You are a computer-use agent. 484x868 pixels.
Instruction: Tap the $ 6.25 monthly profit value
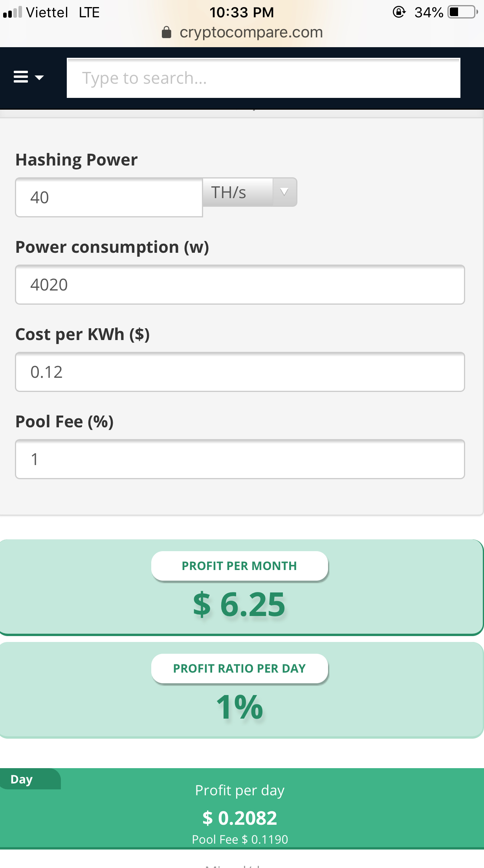(239, 605)
